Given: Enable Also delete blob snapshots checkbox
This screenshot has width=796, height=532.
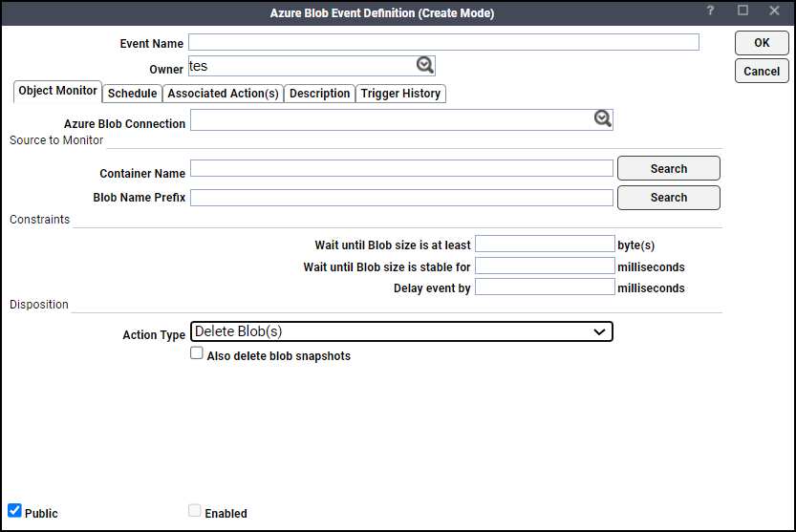Looking at the screenshot, I should tap(197, 352).
